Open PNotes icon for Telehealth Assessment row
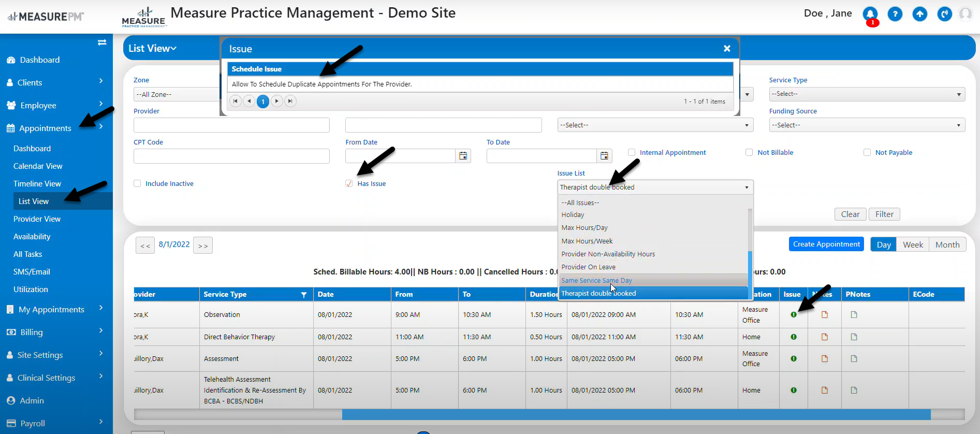 click(x=854, y=390)
